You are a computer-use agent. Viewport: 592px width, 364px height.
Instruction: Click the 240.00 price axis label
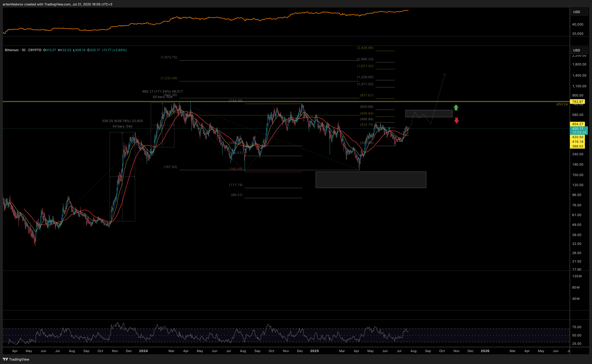[x=578, y=154]
